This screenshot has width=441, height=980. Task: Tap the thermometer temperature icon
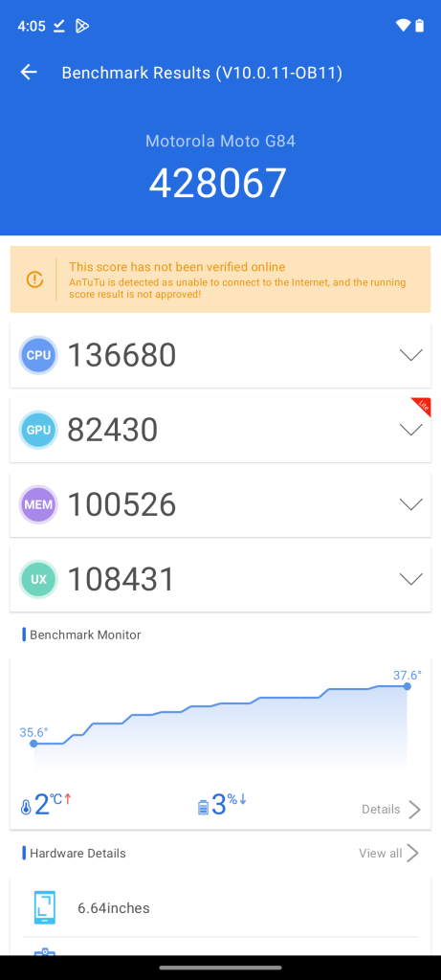[x=26, y=808]
